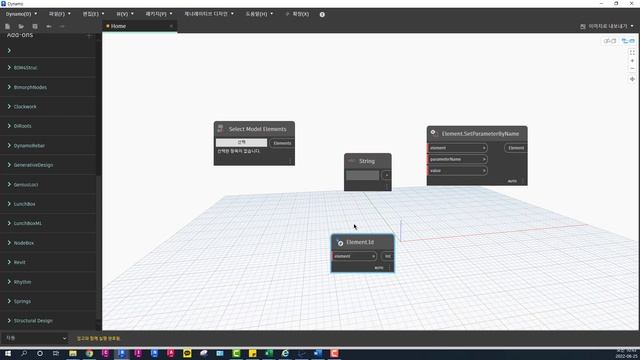Open Word from the taskbar
The width and height of the screenshot is (640, 360).
tap(318, 353)
